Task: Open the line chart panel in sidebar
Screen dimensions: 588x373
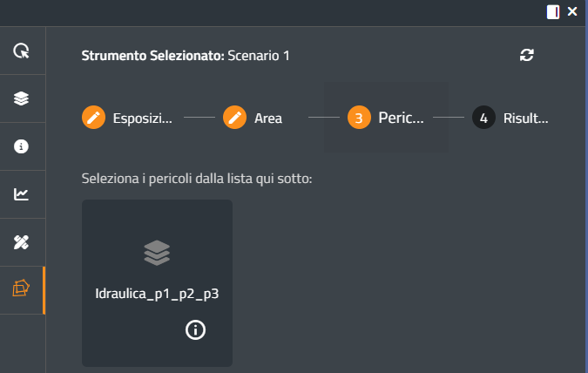Action: pyautogui.click(x=22, y=194)
